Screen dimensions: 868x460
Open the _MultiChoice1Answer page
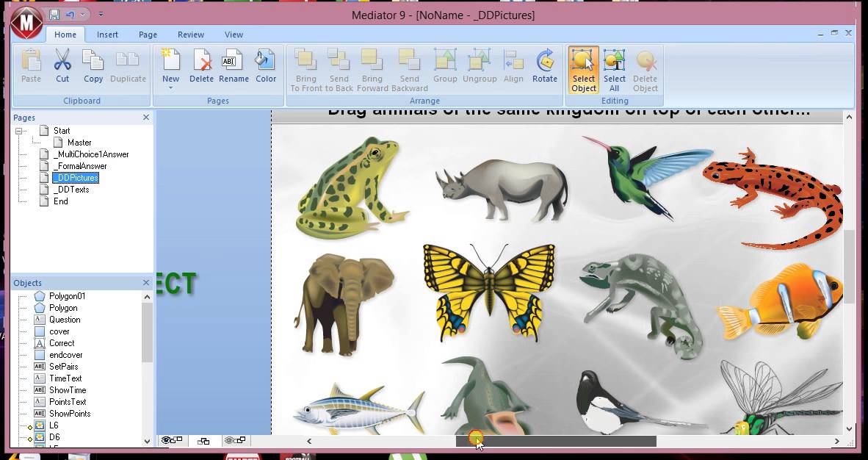[91, 154]
